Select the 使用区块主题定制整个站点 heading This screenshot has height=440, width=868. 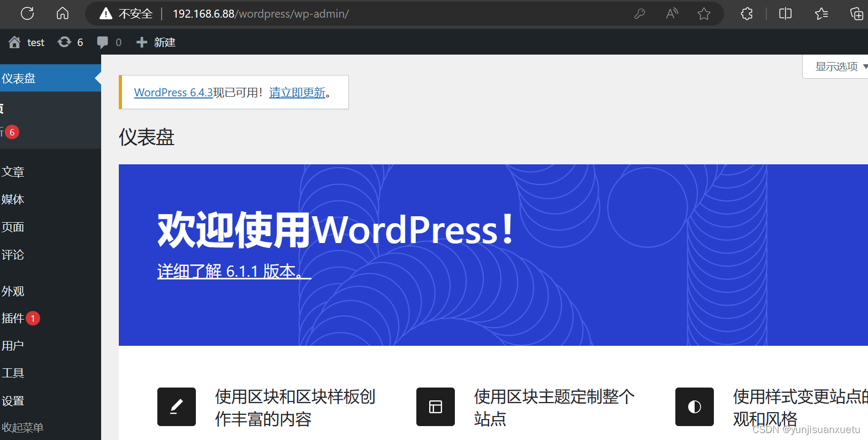[554, 407]
